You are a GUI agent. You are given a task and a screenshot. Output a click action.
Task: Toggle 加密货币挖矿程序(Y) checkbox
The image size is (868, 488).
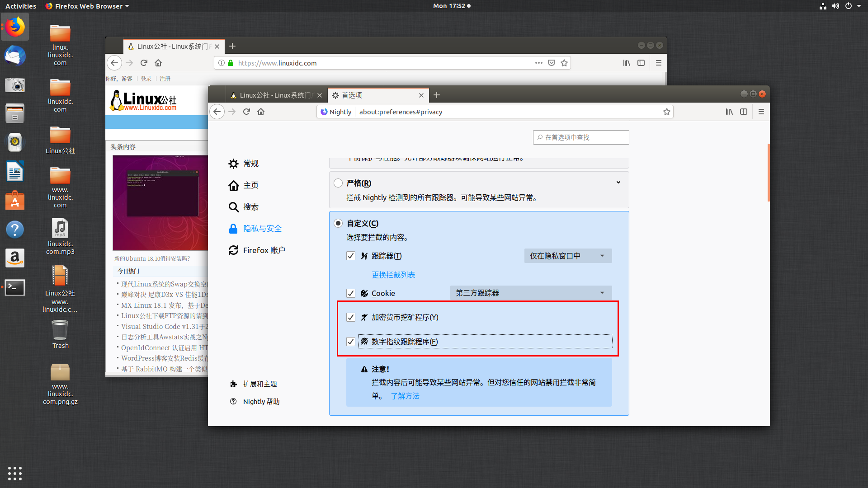tap(351, 317)
